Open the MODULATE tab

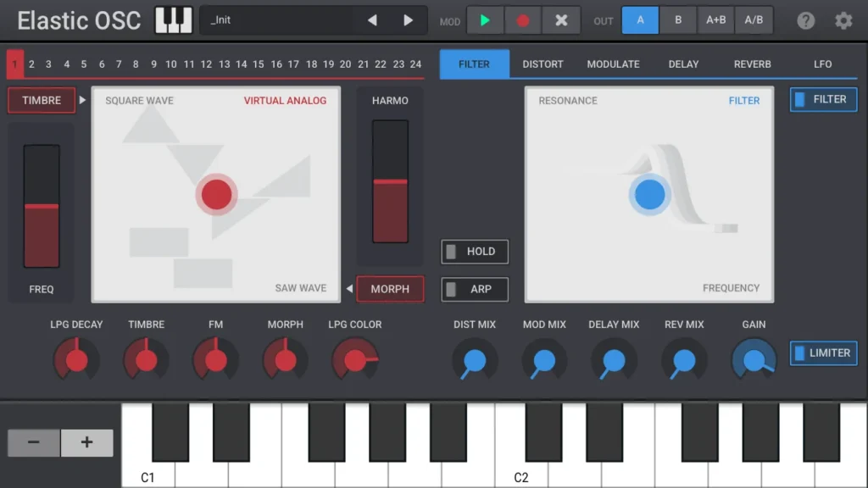[613, 64]
